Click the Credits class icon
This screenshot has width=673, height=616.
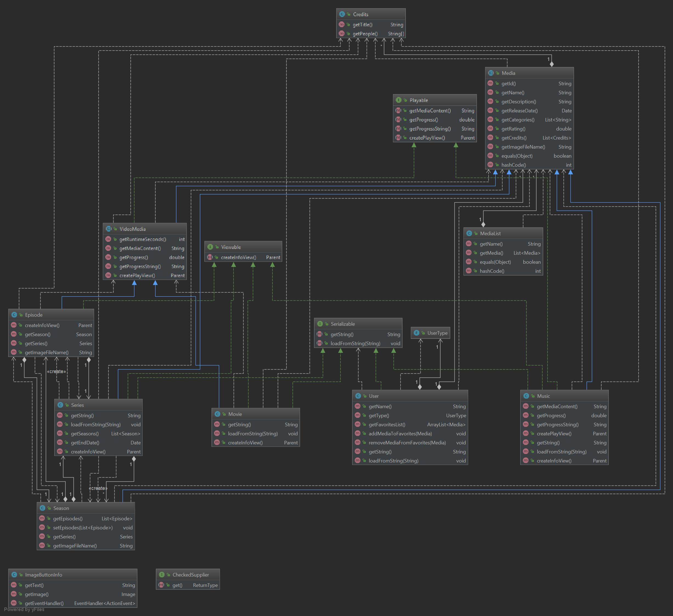pos(342,14)
